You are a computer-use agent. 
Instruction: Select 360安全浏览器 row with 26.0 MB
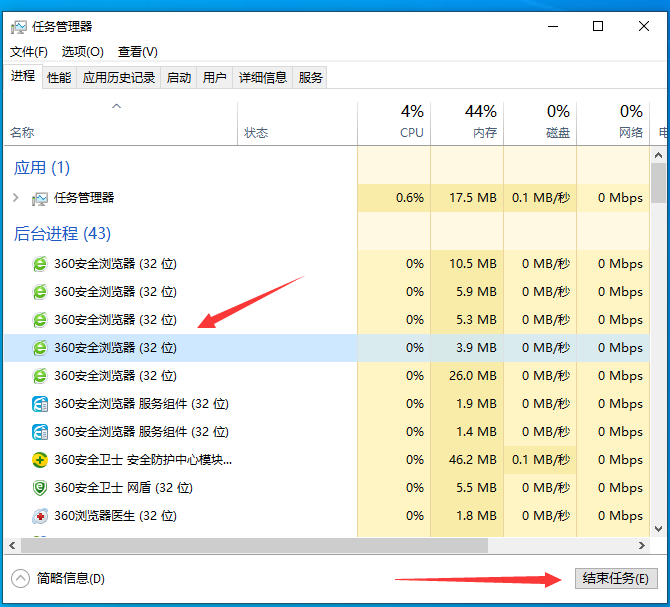coord(327,376)
